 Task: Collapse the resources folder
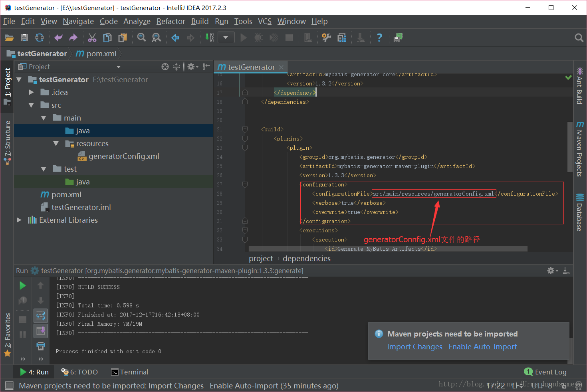pos(56,143)
